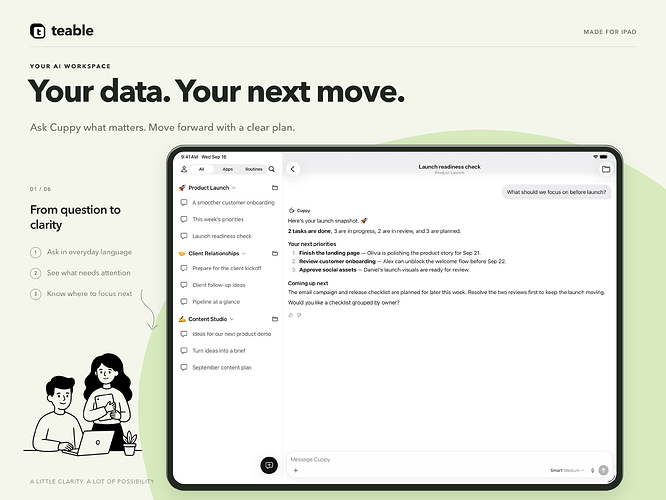Click the 'Coming up next' heading

click(x=308, y=283)
